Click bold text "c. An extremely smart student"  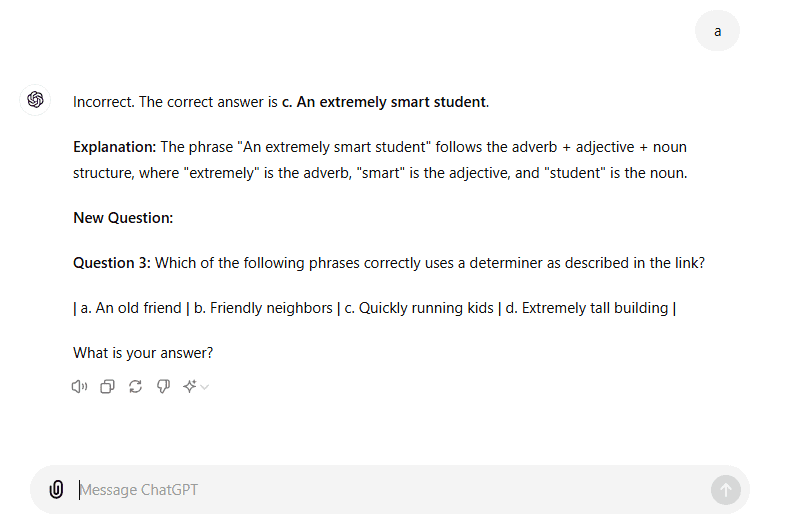click(x=383, y=102)
